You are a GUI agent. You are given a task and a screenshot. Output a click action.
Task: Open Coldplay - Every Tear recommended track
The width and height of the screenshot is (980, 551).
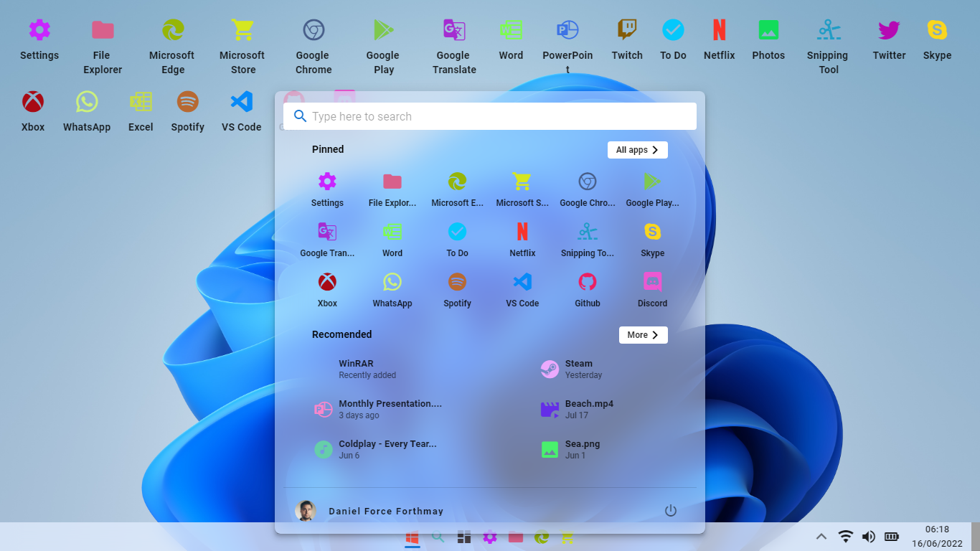[376, 449]
